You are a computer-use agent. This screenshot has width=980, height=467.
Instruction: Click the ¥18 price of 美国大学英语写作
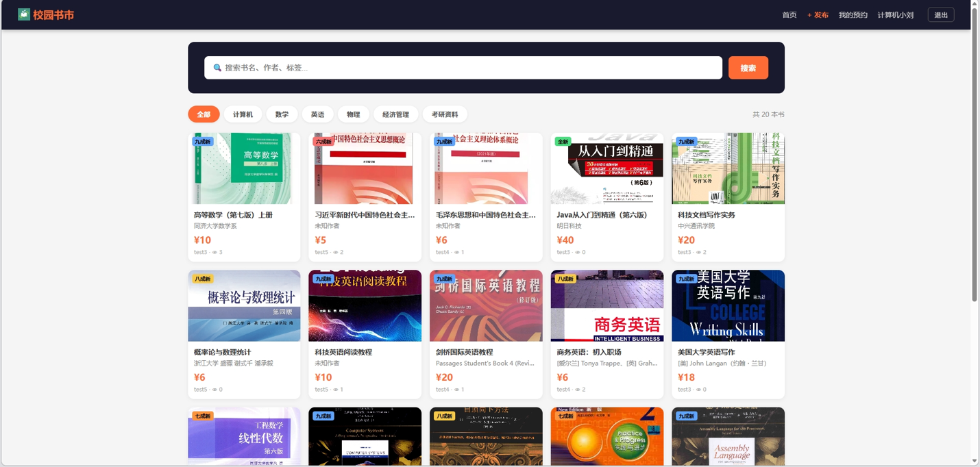686,377
